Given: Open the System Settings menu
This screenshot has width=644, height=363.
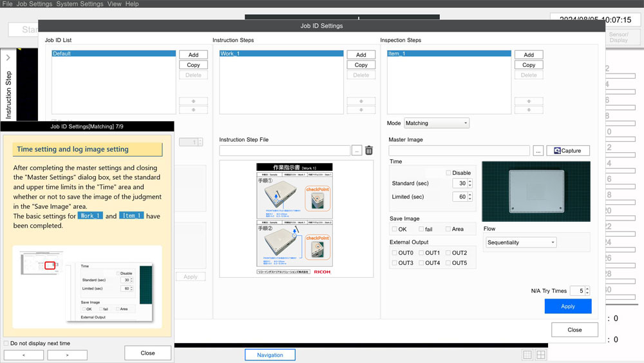Looking at the screenshot, I should pyautogui.click(x=79, y=4).
